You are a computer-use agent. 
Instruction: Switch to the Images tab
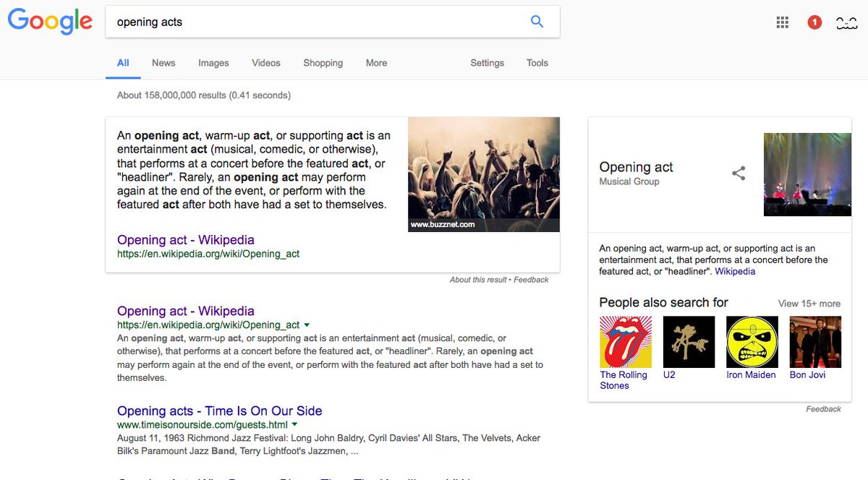[x=213, y=63]
